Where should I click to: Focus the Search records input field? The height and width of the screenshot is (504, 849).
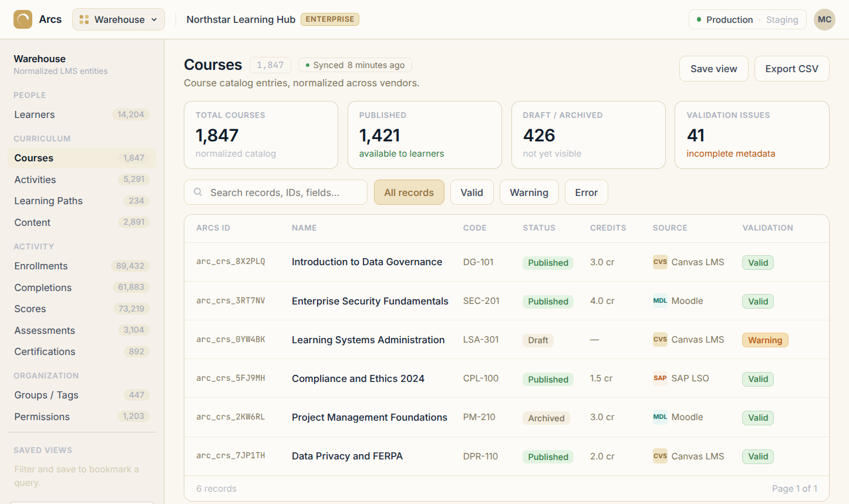pyautogui.click(x=275, y=192)
